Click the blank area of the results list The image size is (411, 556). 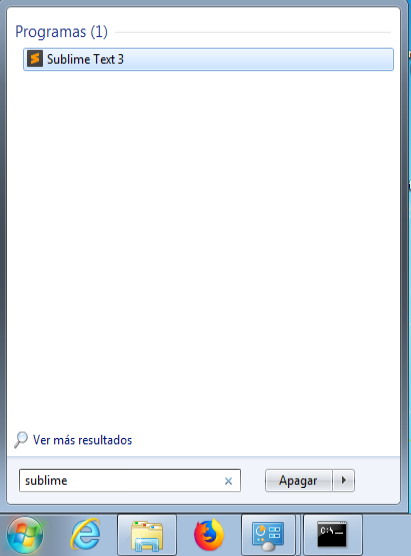(203, 248)
